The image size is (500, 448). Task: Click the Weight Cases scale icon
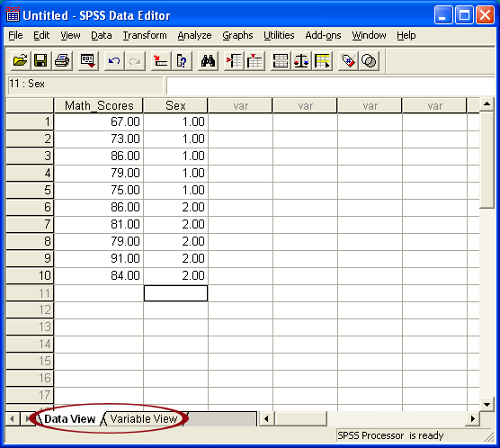coord(301,60)
